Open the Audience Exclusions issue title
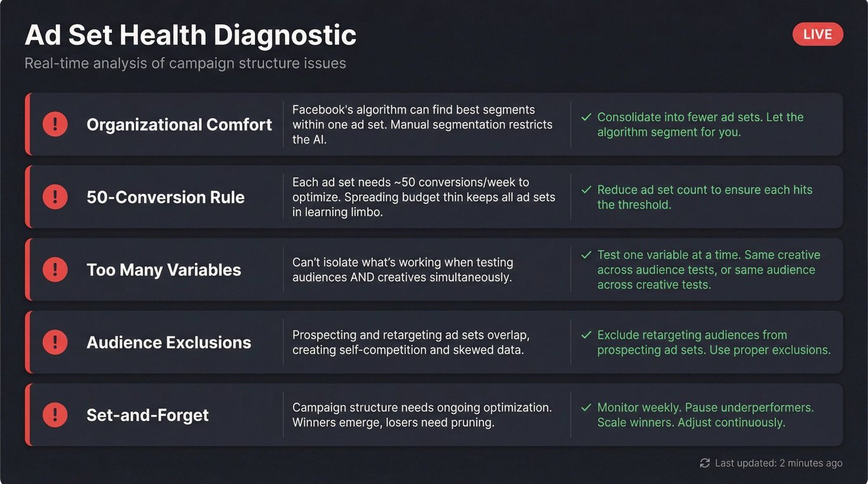The image size is (868, 484). coord(168,342)
